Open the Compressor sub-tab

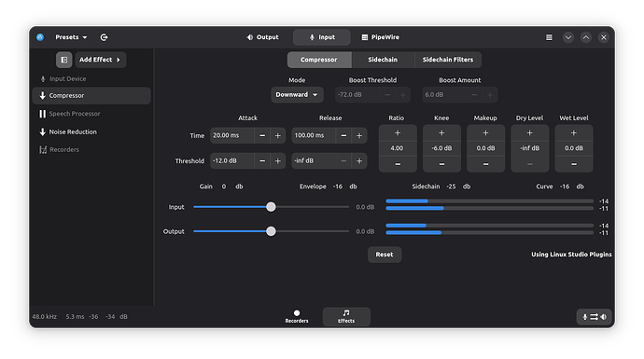[319, 60]
